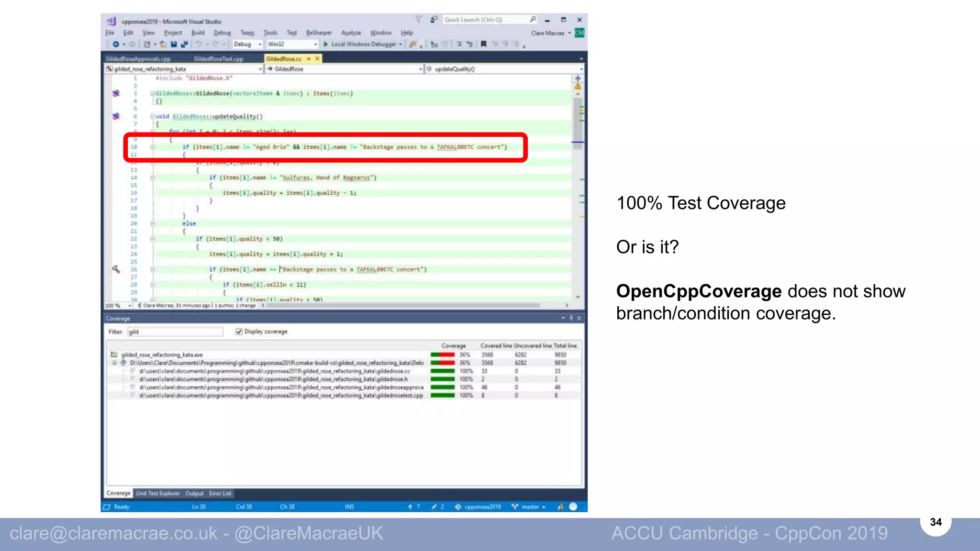This screenshot has width=980, height=551.
Task: Click the Redo arrow icon
Action: (216, 44)
